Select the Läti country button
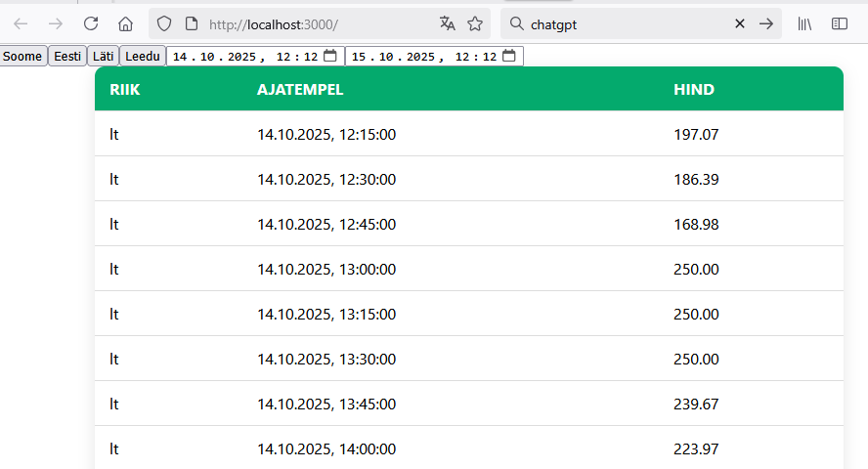This screenshot has height=469, width=868. point(103,57)
